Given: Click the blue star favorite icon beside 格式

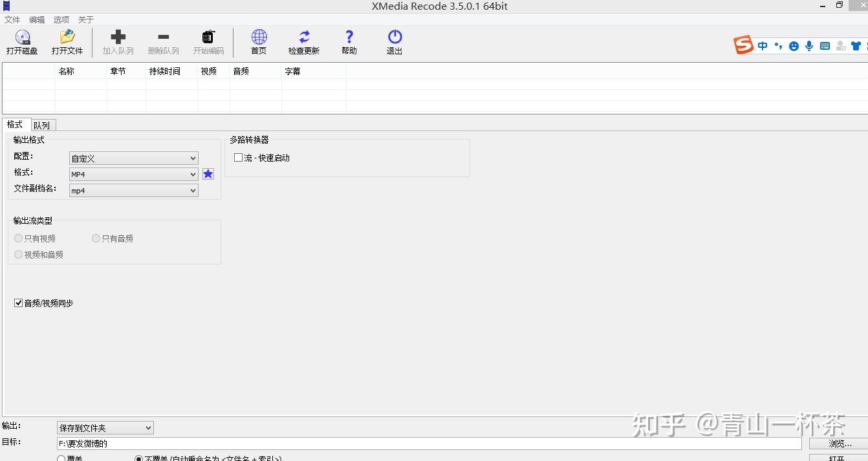Looking at the screenshot, I should pos(208,174).
